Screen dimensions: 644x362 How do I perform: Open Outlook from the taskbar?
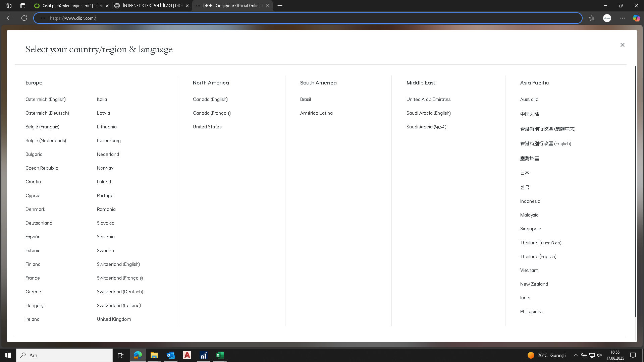pos(171,355)
